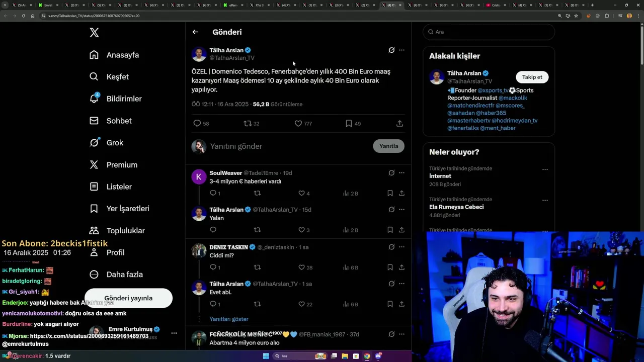This screenshot has width=644, height=362.
Task: Click the X logo in the sidebar
Action: pyautogui.click(x=94, y=33)
